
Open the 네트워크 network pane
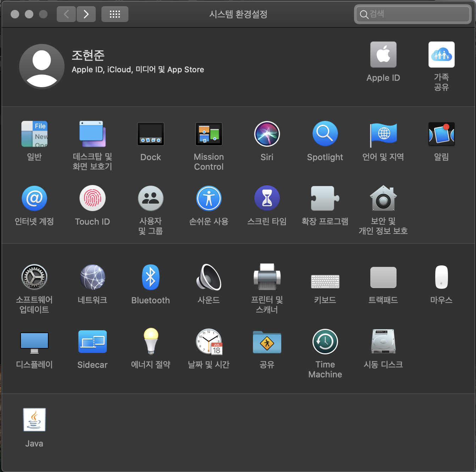(93, 277)
